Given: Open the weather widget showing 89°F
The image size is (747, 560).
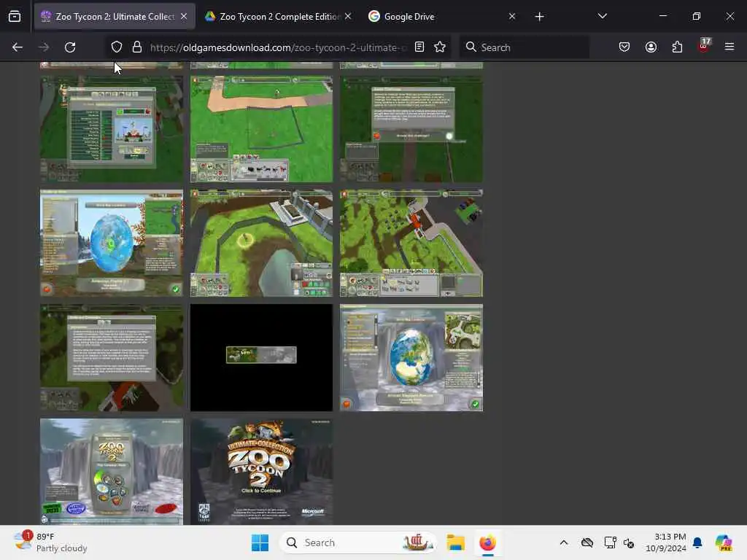Looking at the screenshot, I should pos(50,542).
